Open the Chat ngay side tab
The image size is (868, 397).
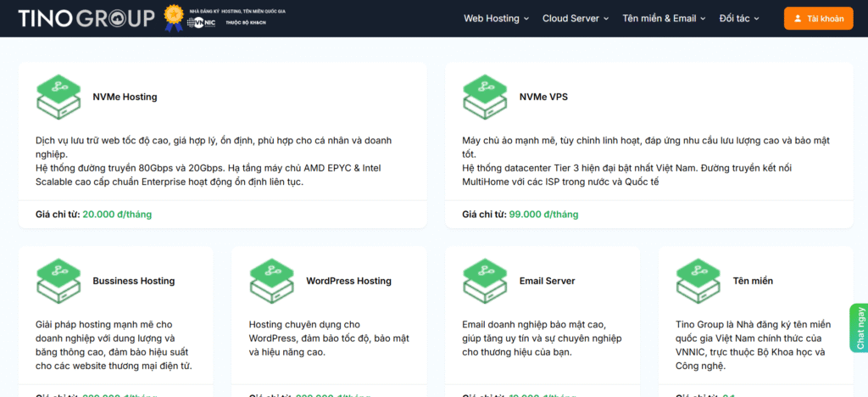860,327
